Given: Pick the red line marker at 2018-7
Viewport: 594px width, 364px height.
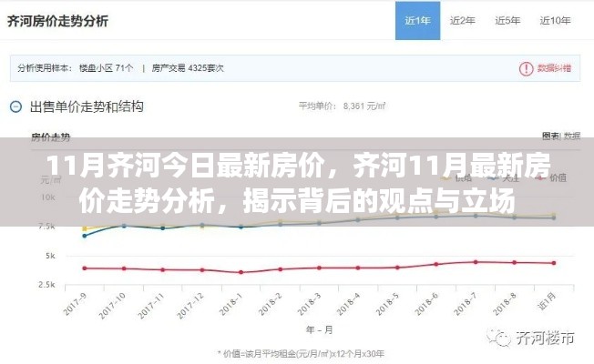Looking at the screenshot, I should pyautogui.click(x=475, y=261).
